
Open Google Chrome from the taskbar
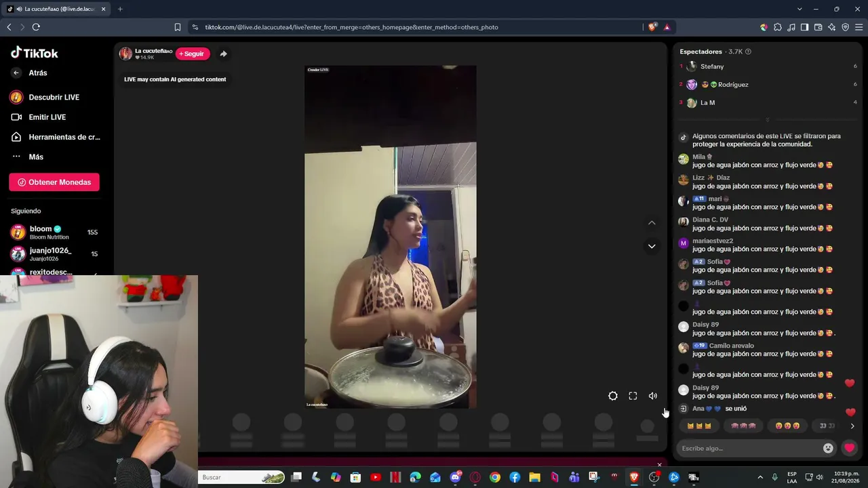pos(495,477)
